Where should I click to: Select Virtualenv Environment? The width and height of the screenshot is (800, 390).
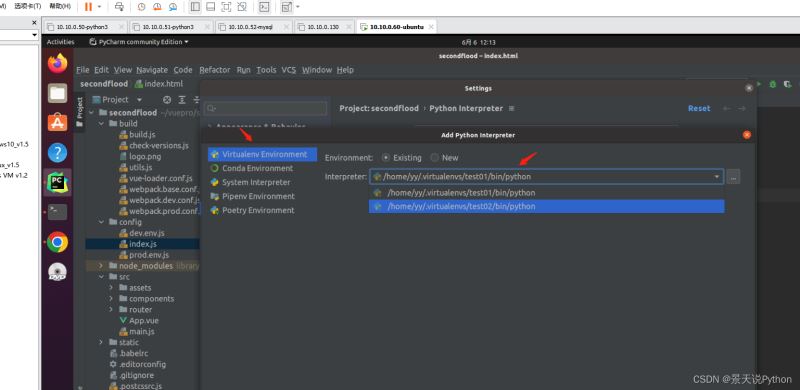click(x=262, y=154)
